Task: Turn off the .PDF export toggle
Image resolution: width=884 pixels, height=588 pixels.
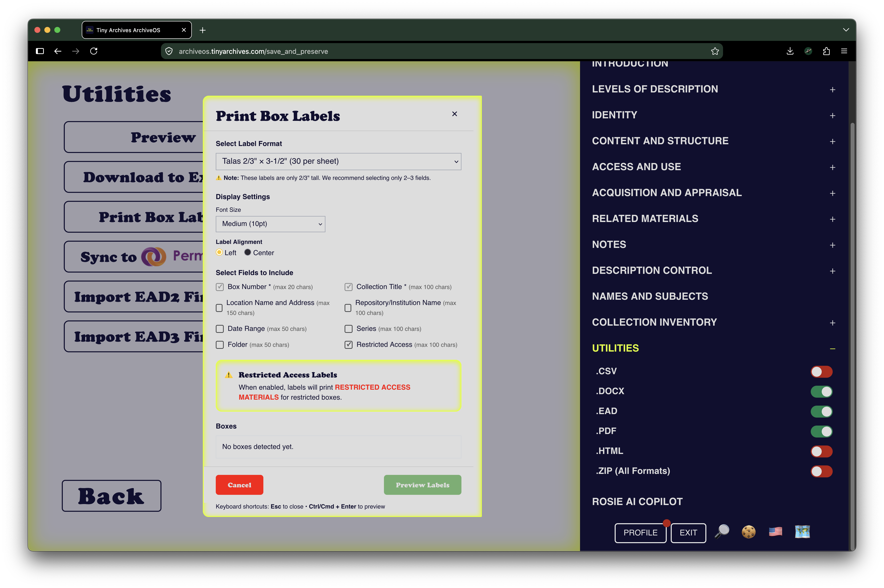Action: point(821,431)
